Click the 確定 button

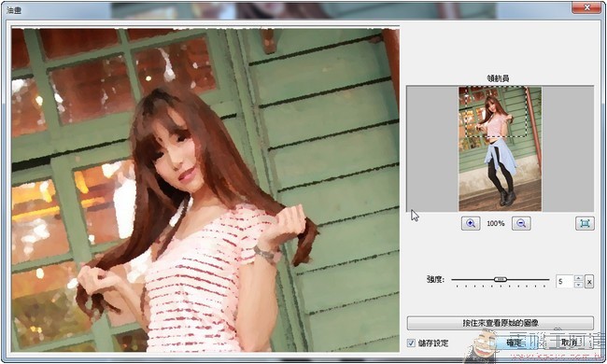coord(515,343)
